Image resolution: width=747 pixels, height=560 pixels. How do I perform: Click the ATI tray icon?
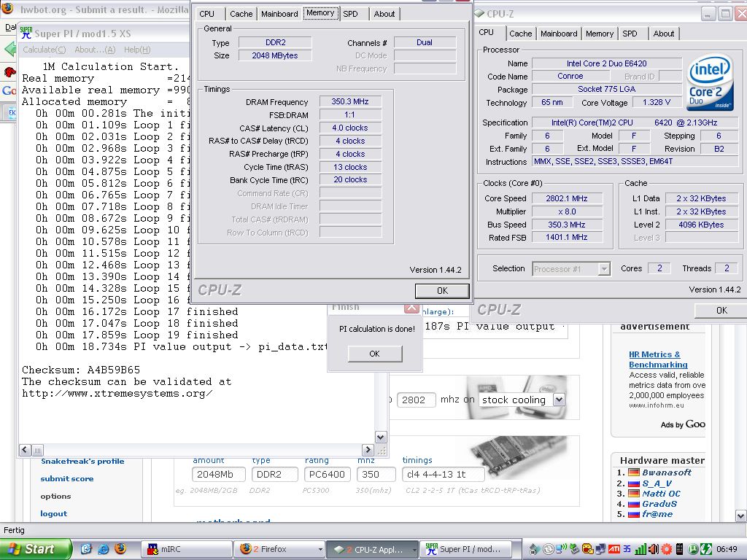click(x=614, y=549)
